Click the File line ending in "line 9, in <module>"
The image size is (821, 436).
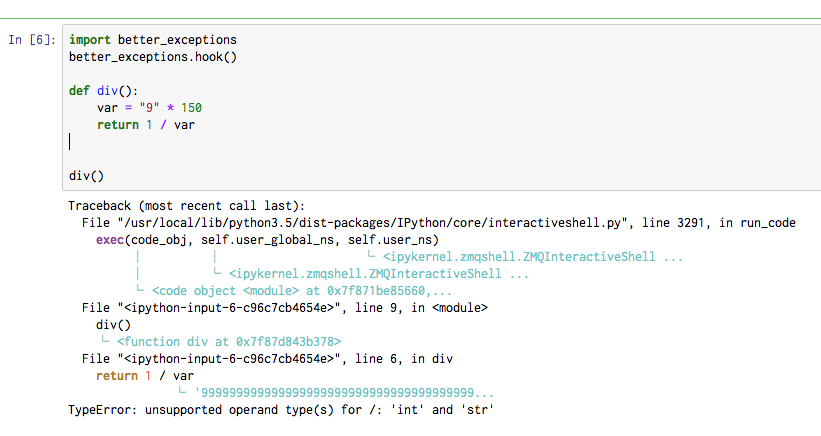pyautogui.click(x=285, y=308)
